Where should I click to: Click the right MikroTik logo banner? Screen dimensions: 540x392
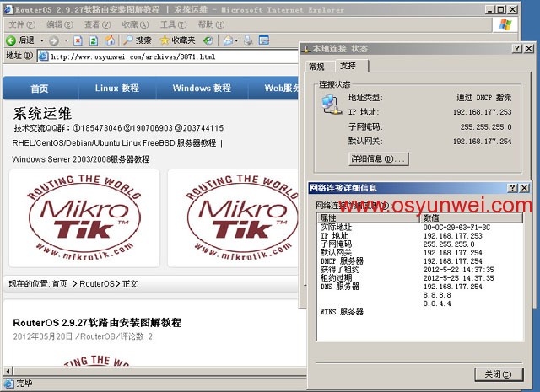233,217
